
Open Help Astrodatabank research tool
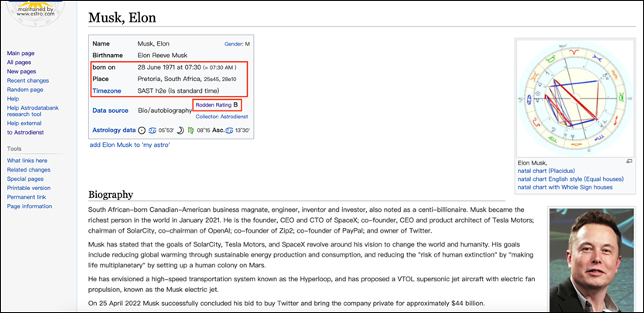33,111
